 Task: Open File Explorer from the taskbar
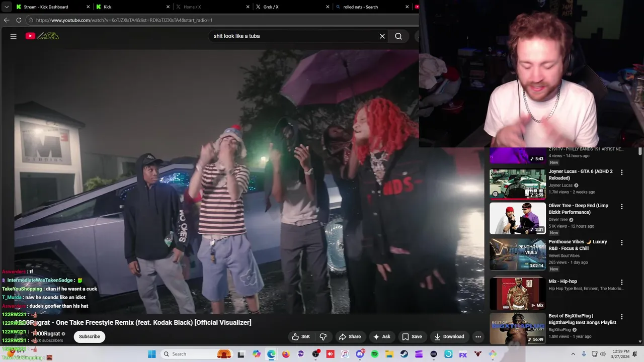(x=389, y=354)
